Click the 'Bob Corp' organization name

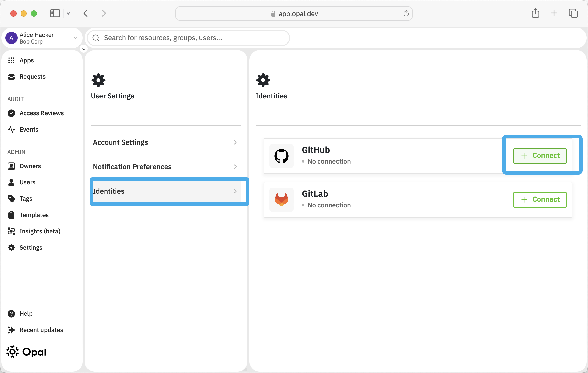[31, 42]
